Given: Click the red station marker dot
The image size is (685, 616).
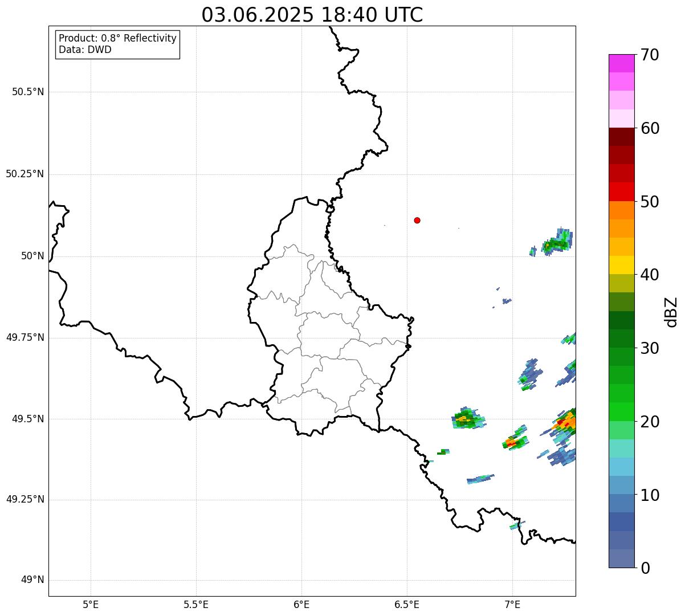Looking at the screenshot, I should pos(417,220).
